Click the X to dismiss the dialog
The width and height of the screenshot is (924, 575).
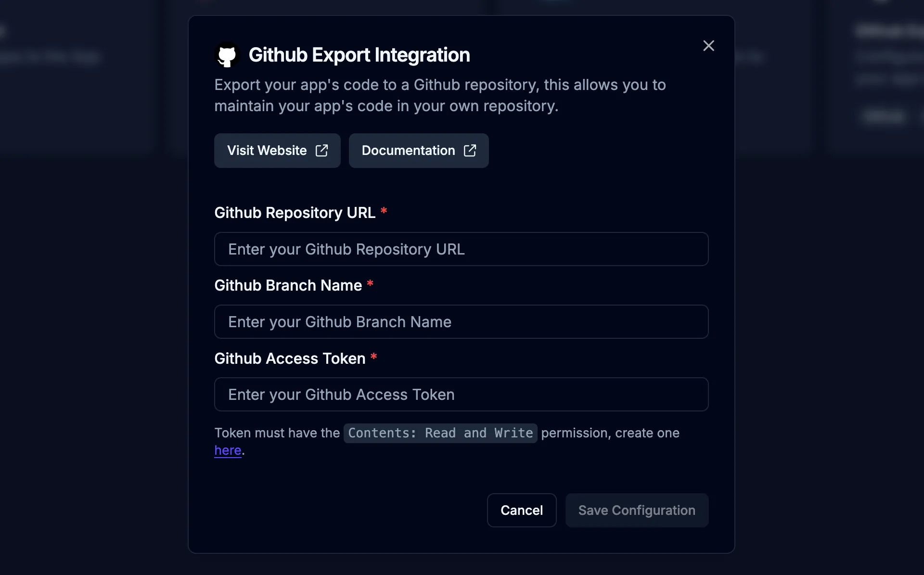(x=708, y=46)
